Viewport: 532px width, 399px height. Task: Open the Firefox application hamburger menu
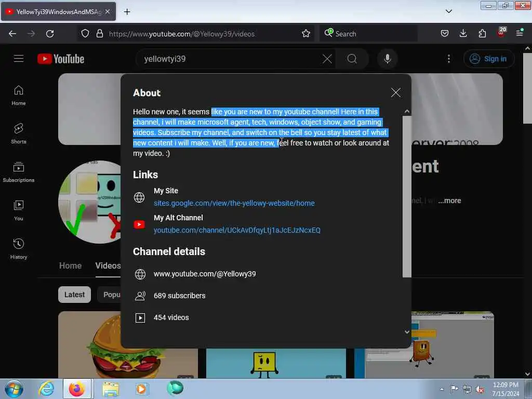pyautogui.click(x=520, y=33)
